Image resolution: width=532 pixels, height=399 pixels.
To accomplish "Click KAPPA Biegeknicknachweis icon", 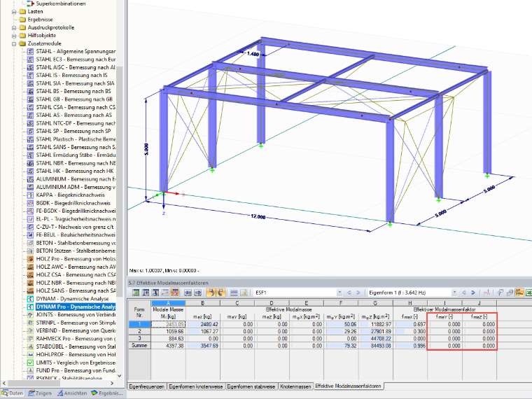I will coord(31,195).
